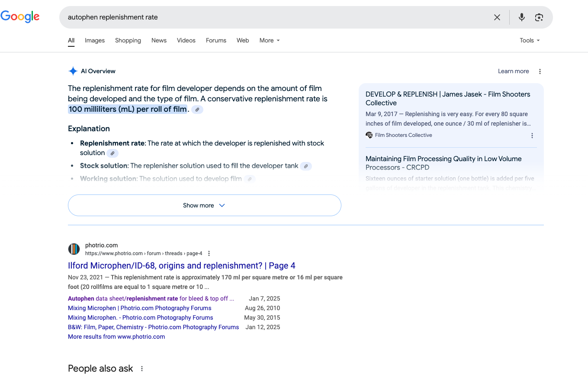Click link icon after Stock solution bullet
588x379 pixels.
tap(306, 166)
